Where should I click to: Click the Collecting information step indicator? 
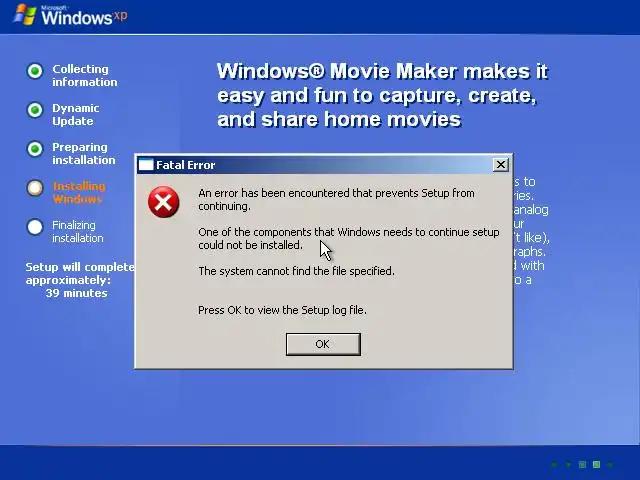pyautogui.click(x=35, y=71)
